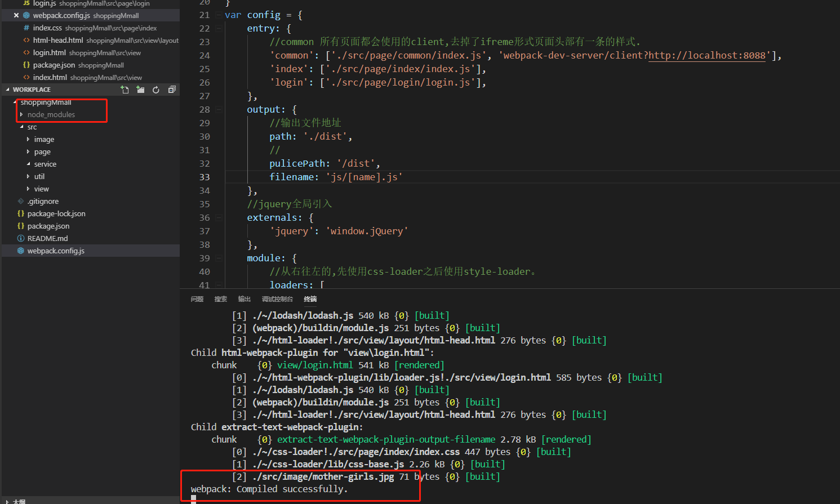Collapse the src folder arrow
This screenshot has width=840, height=504.
click(21, 127)
